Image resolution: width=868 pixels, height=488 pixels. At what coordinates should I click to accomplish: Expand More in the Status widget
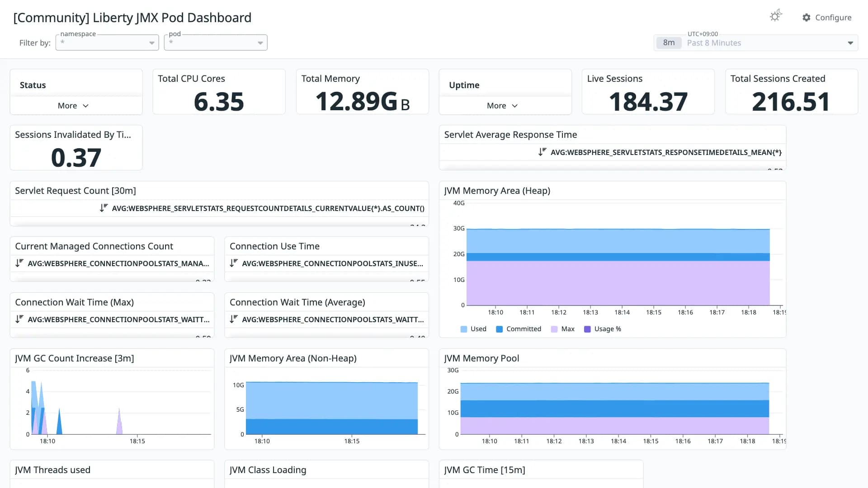(x=73, y=105)
